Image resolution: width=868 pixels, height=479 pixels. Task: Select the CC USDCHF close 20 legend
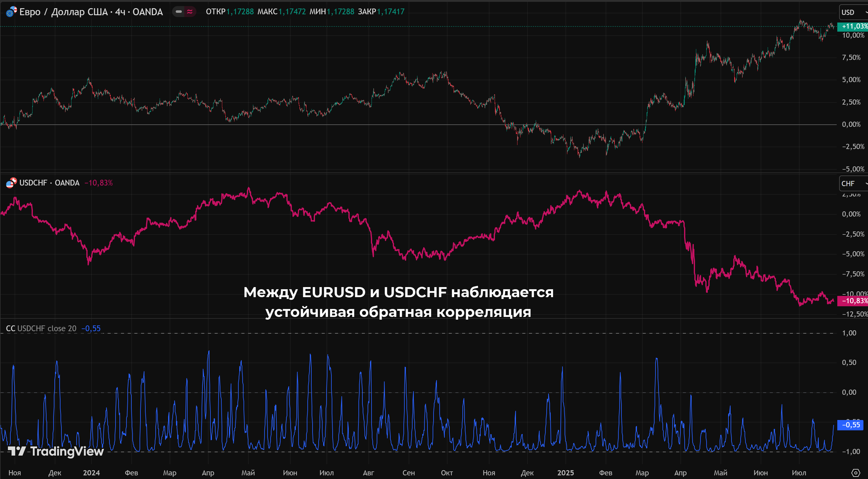click(x=41, y=328)
